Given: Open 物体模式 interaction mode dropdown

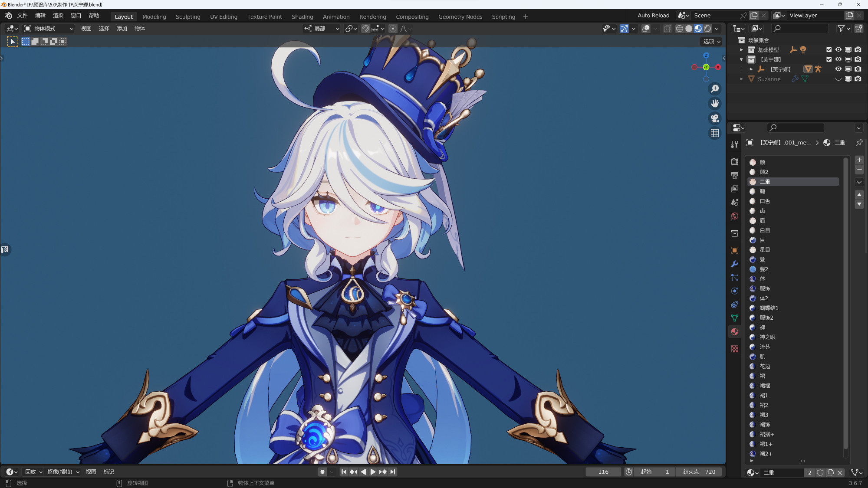Looking at the screenshot, I should tap(49, 29).
